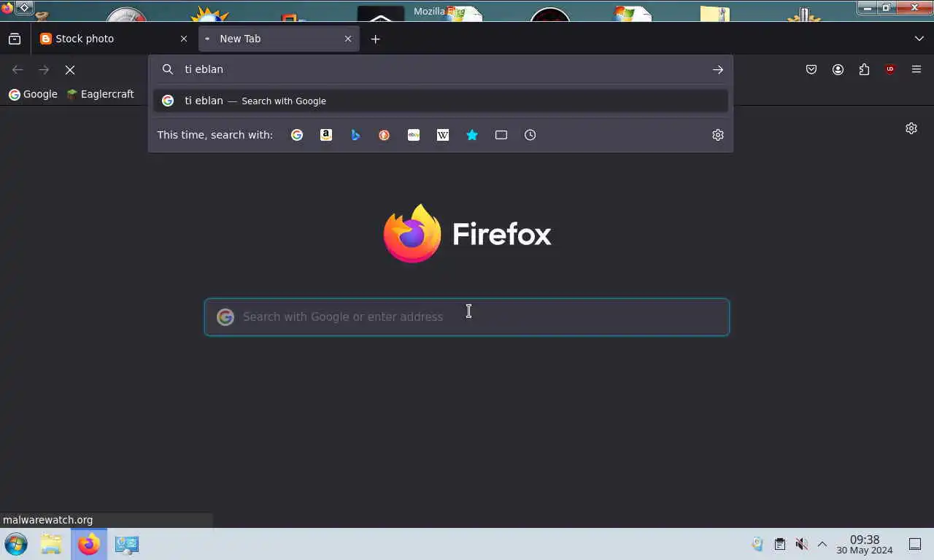This screenshot has height=560, width=934.
Task: Maximize the Mozilla Firefox window
Action: pos(887,8)
